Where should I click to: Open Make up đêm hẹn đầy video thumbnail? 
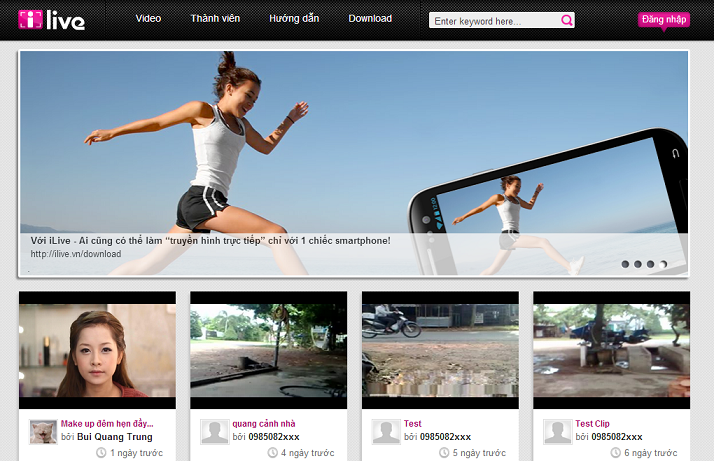(97, 350)
